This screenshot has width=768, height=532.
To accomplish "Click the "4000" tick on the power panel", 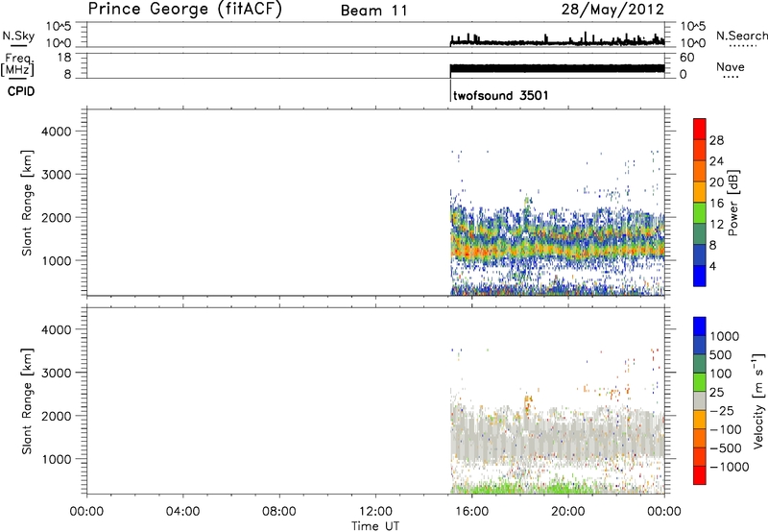I will click(x=56, y=132).
